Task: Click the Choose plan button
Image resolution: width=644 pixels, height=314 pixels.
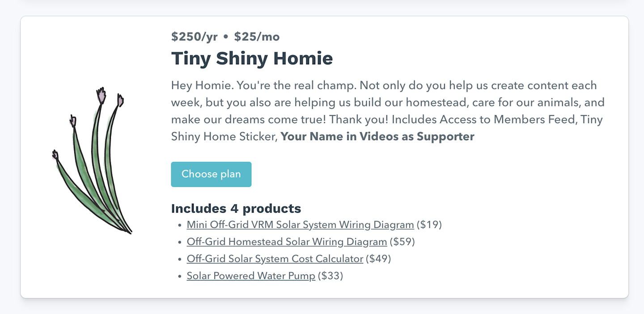Action: [211, 174]
